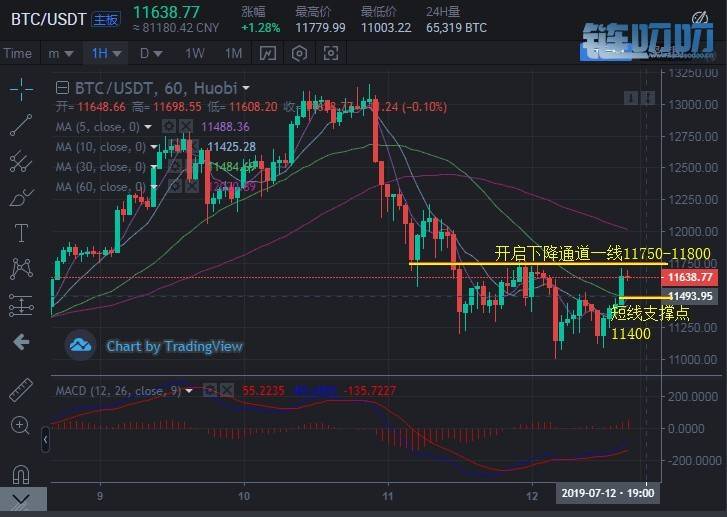Remove the MA 5 indicator
Image resolution: width=727 pixels, height=517 pixels.
coord(186,126)
